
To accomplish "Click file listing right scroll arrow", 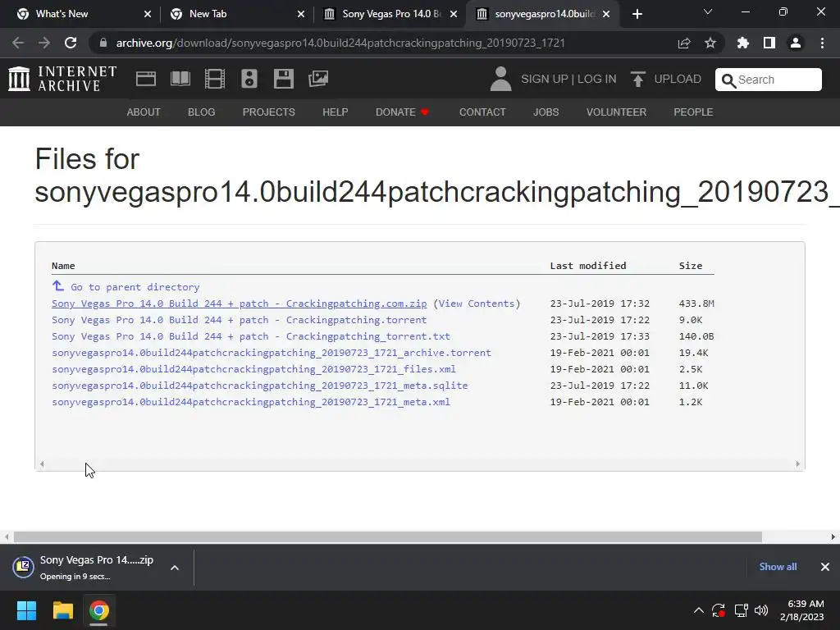I will [797, 464].
